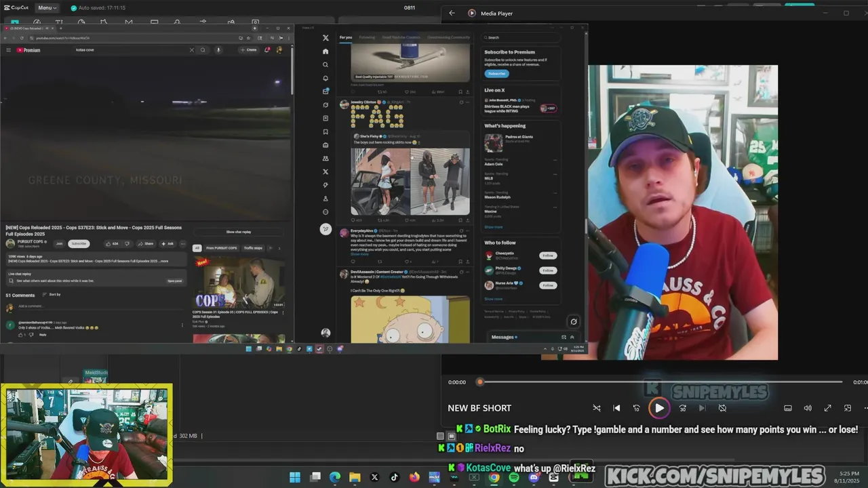868x488 pixels.
Task: Dislike the Cops Reloaded video
Action: pyautogui.click(x=127, y=243)
